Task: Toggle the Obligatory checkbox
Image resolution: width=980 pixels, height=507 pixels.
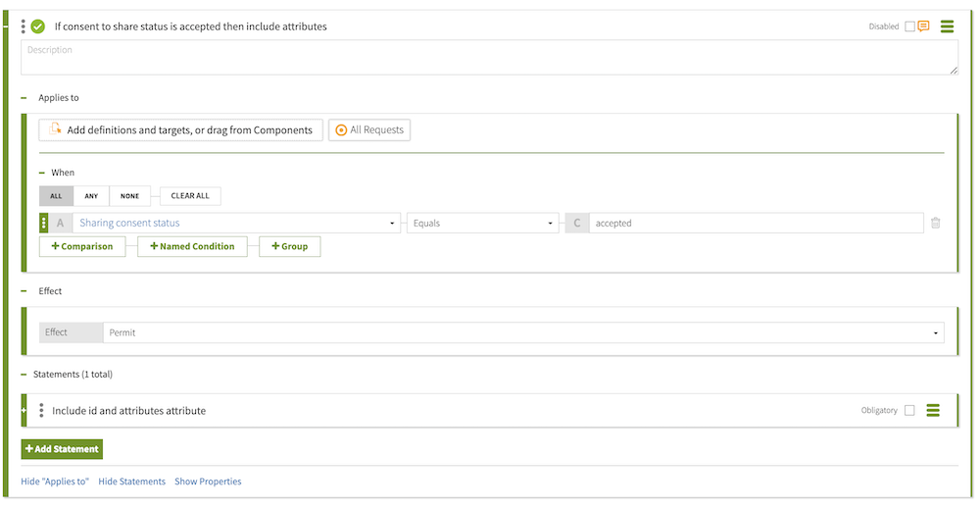Action: tap(909, 410)
